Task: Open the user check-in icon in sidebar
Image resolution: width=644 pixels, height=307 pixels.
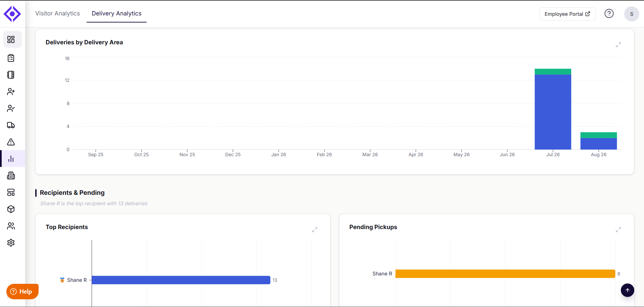Action: (11, 108)
